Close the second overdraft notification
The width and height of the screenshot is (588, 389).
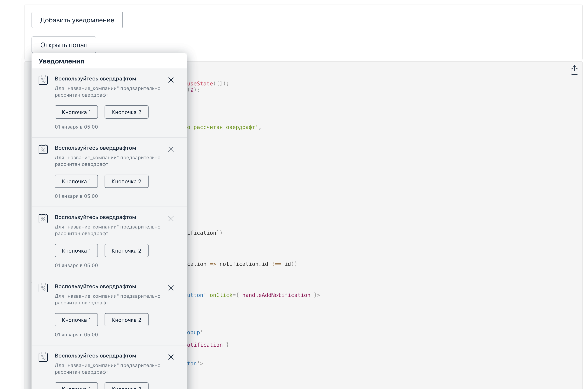[171, 149]
